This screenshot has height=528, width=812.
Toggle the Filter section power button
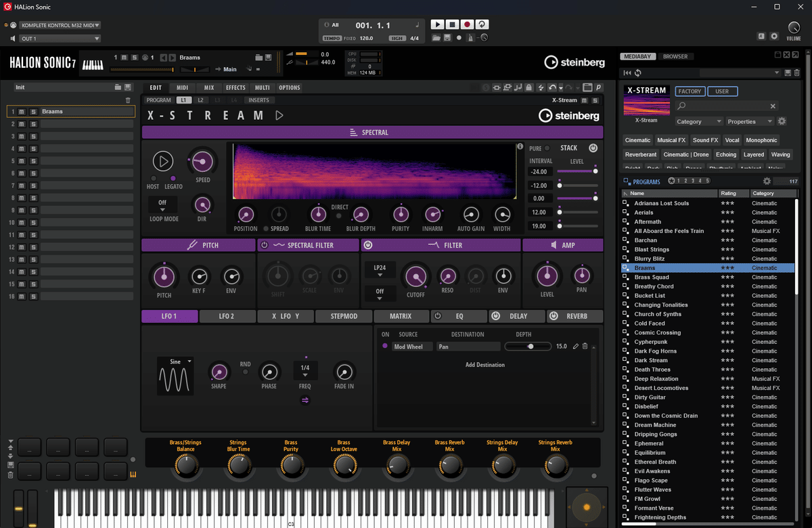coord(368,245)
